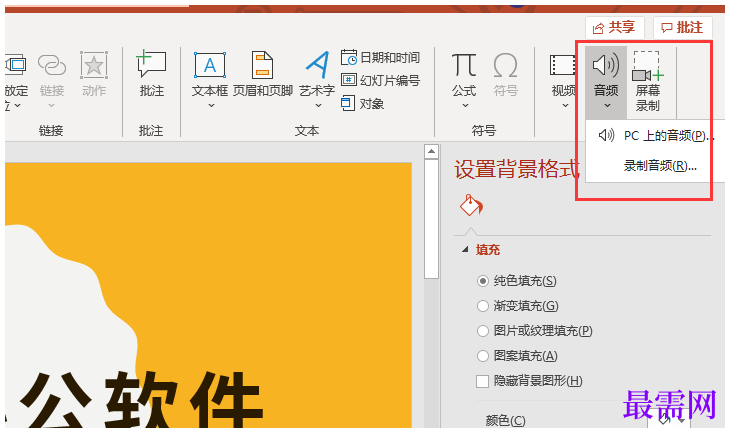Click the Share (共享) button

pyautogui.click(x=614, y=28)
